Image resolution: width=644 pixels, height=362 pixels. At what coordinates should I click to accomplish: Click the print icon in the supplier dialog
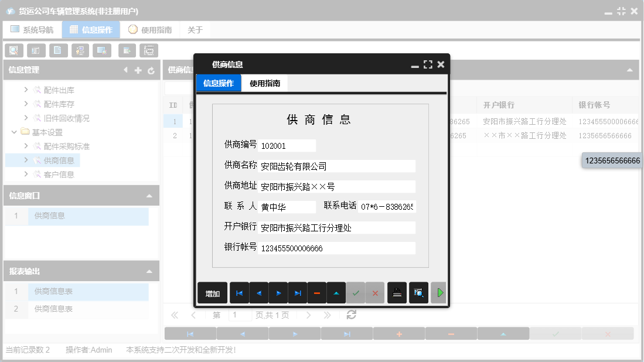click(x=396, y=293)
